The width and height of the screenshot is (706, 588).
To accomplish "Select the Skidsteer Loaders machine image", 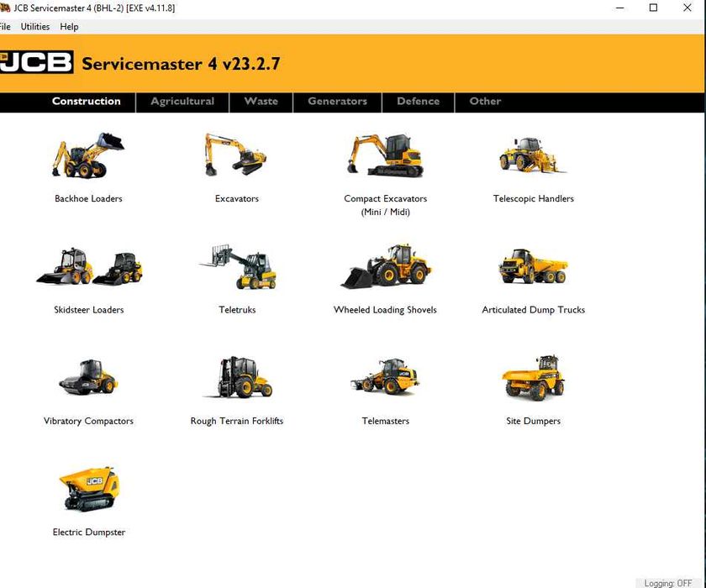I will (x=89, y=266).
